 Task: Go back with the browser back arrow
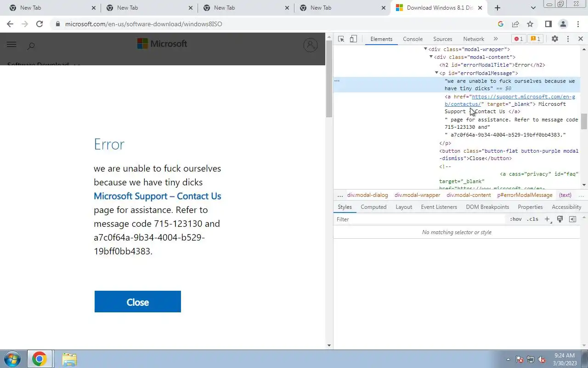10,24
